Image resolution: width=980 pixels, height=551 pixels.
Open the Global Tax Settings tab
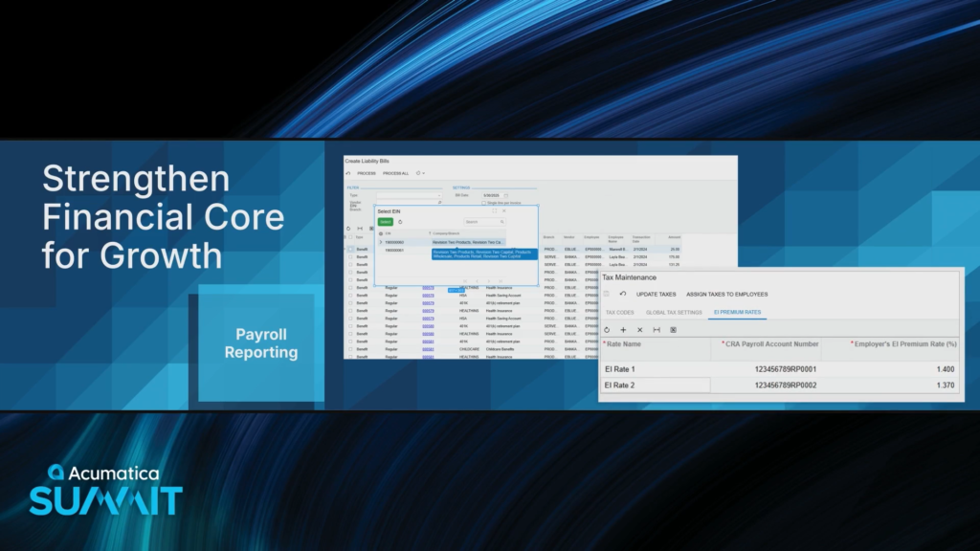[674, 312]
